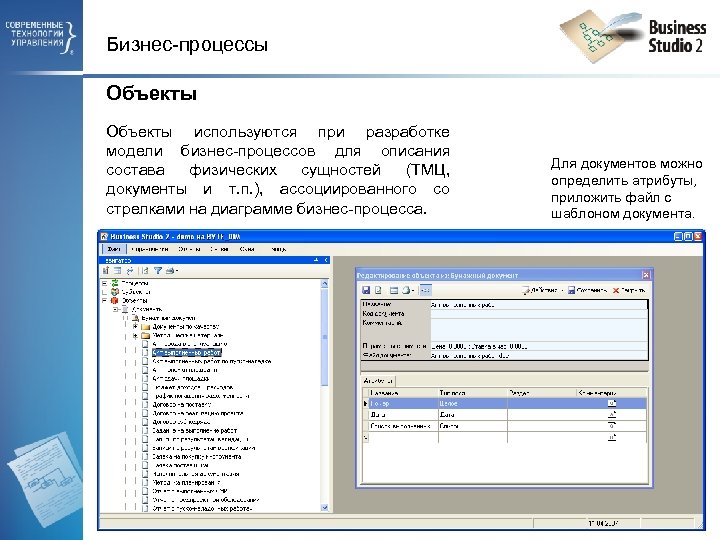Click the Navigator scrollbar down arrow
The image size is (720, 540).
325,507
